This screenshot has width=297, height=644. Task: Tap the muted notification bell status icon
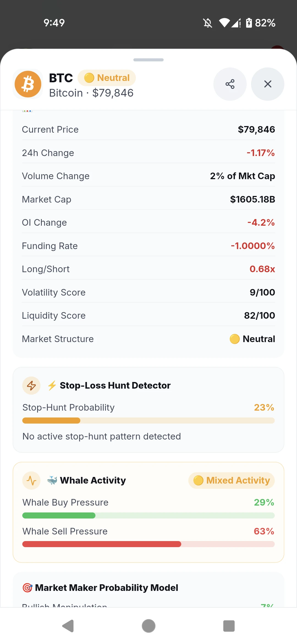tap(208, 23)
